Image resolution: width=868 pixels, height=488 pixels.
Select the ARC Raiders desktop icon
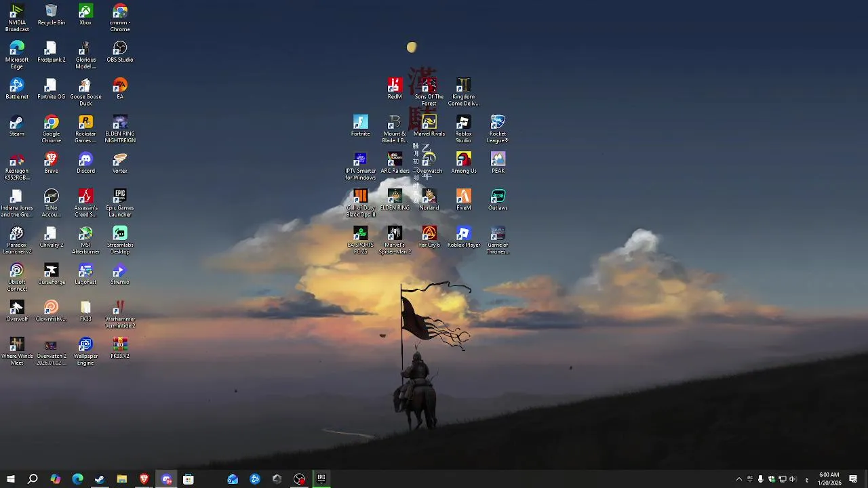click(x=395, y=163)
